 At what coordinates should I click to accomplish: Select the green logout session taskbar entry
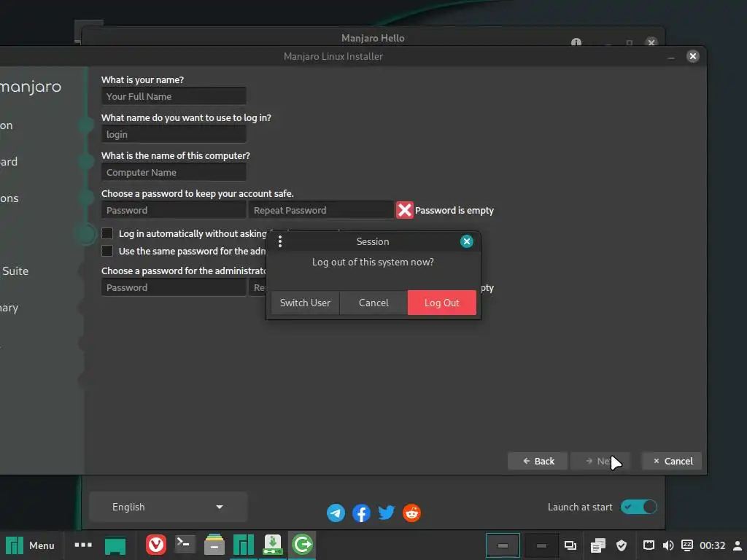coord(302,545)
